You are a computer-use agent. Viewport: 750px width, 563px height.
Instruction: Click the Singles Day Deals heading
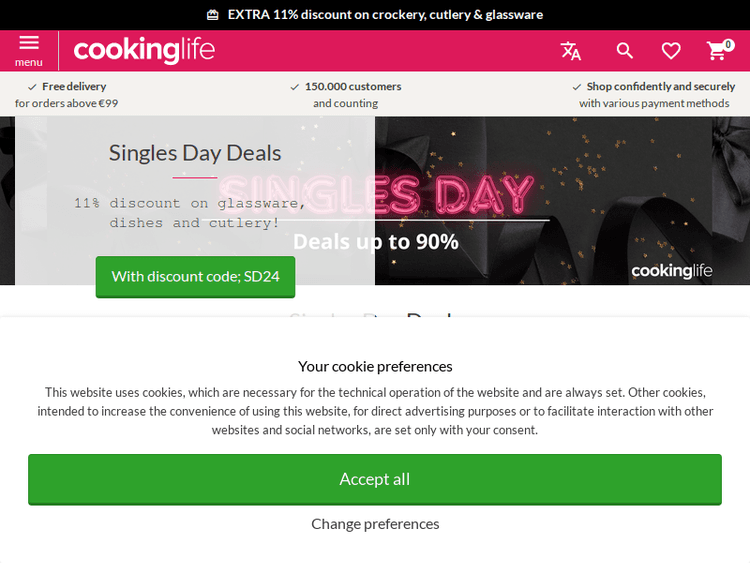coord(195,153)
